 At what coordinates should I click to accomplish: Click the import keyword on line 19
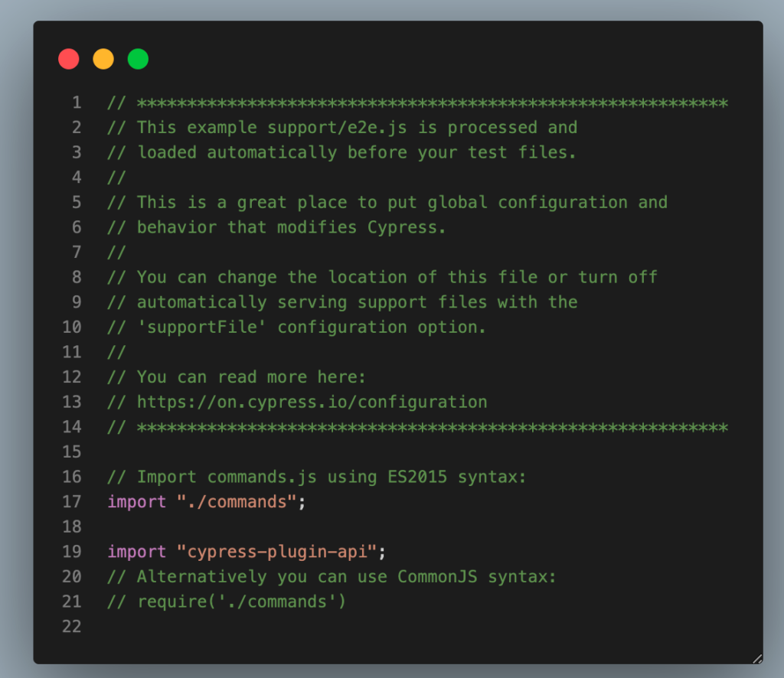(136, 551)
